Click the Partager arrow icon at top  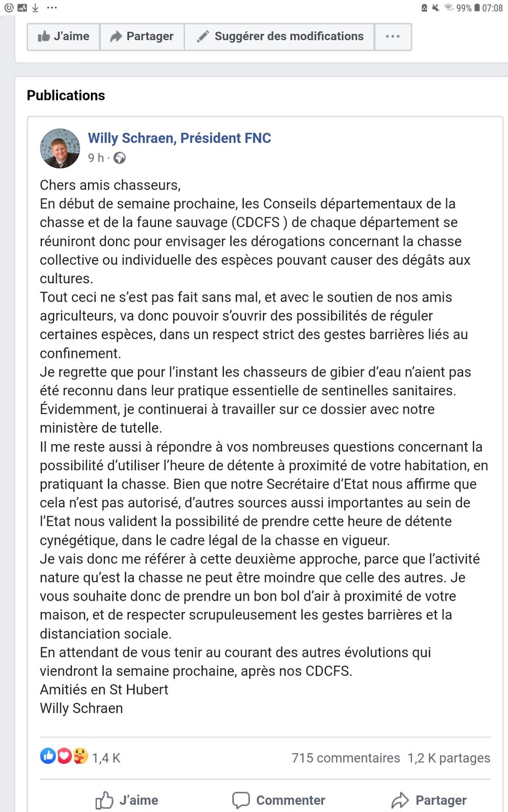point(116,37)
